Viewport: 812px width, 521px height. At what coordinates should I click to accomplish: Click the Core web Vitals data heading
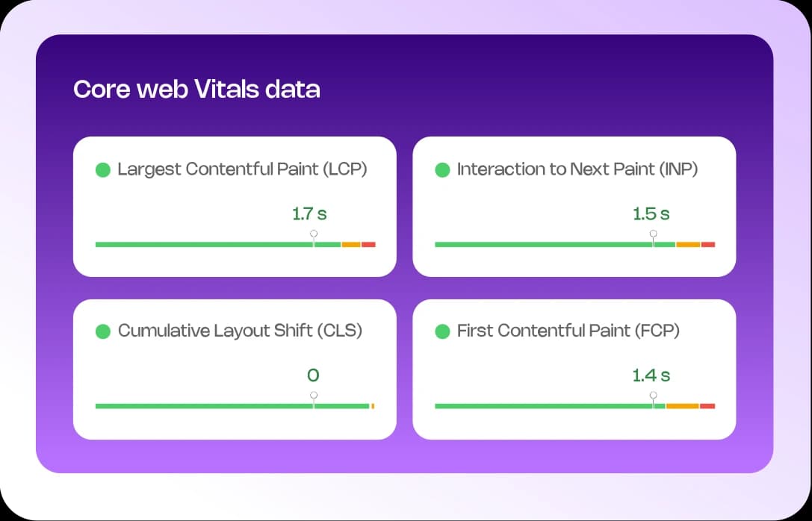click(196, 90)
